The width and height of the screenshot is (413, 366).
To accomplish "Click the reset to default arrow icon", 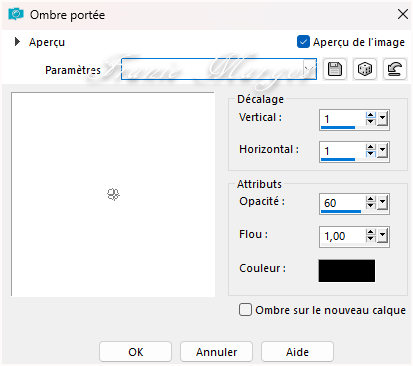I will [395, 69].
